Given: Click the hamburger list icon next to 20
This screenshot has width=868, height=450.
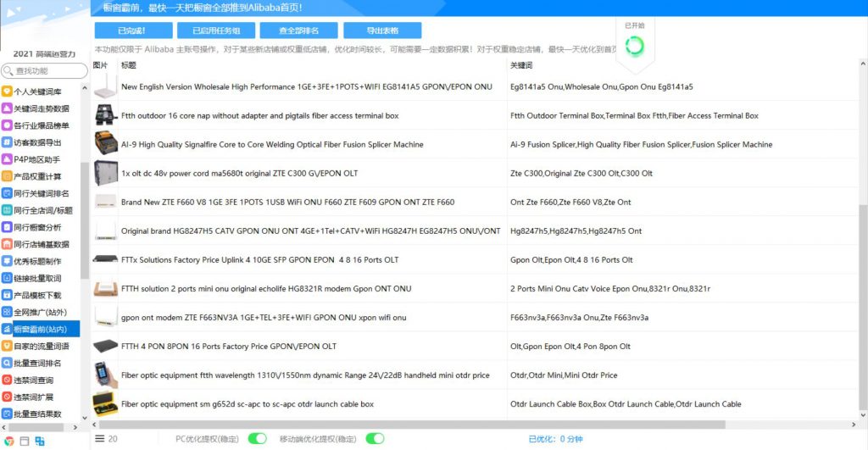Looking at the screenshot, I should tap(100, 438).
